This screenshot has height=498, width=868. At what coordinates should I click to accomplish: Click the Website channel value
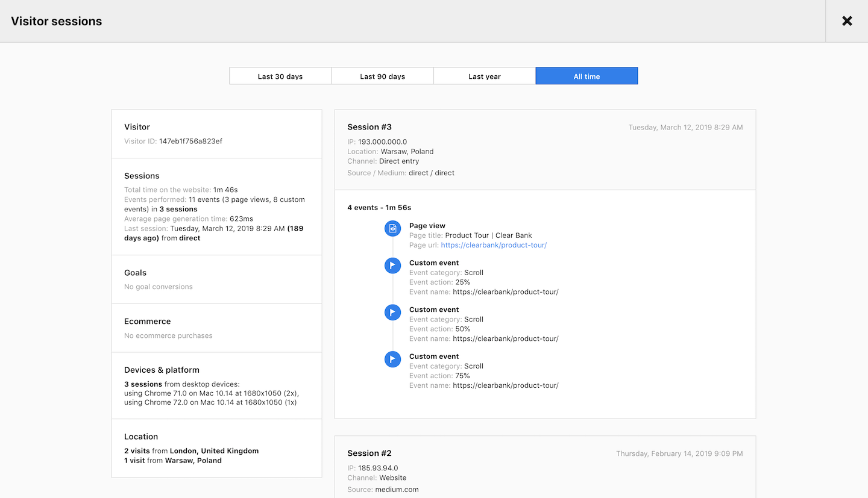[x=393, y=478]
